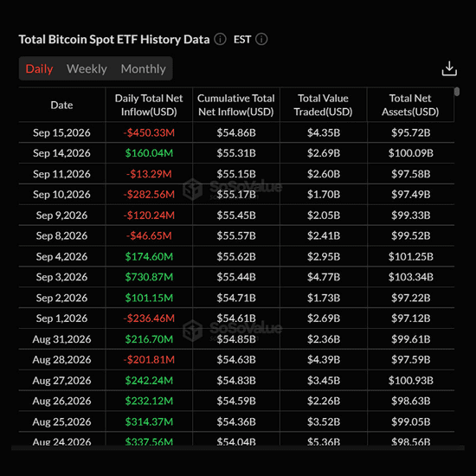Select the $99.33B net assets value
The width and height of the screenshot is (476, 476).
[411, 215]
